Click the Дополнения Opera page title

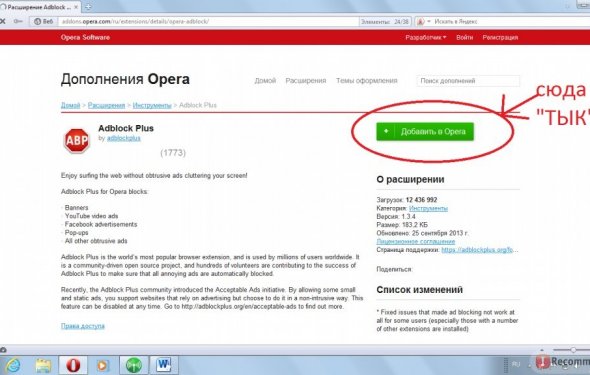(125, 79)
